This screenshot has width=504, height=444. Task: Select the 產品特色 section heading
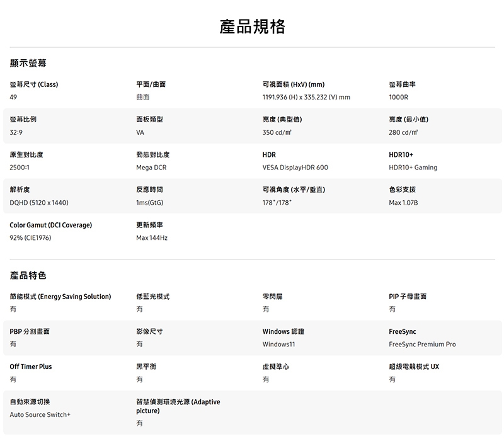pos(28,276)
